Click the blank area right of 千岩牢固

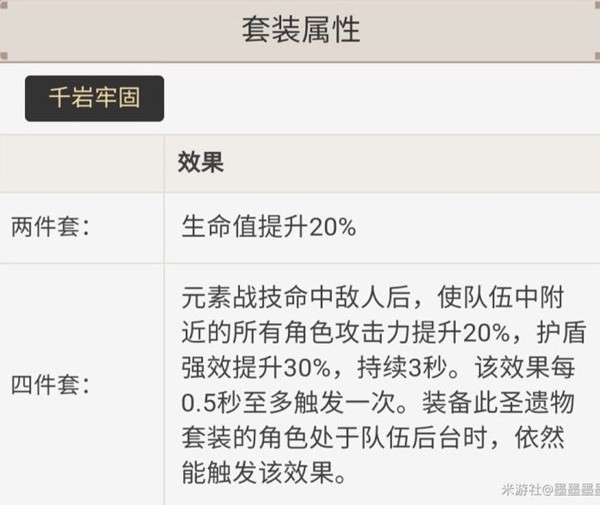tap(380, 98)
